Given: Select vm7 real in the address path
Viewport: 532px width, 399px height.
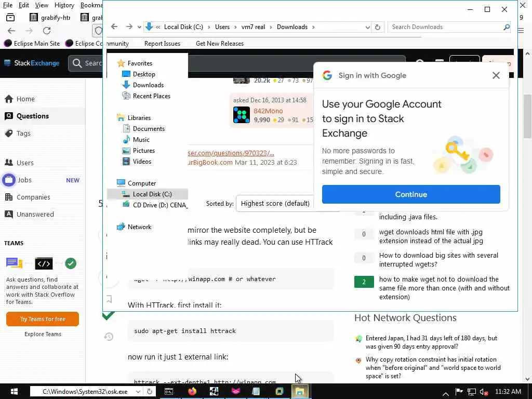Looking at the screenshot, I should click(x=253, y=27).
